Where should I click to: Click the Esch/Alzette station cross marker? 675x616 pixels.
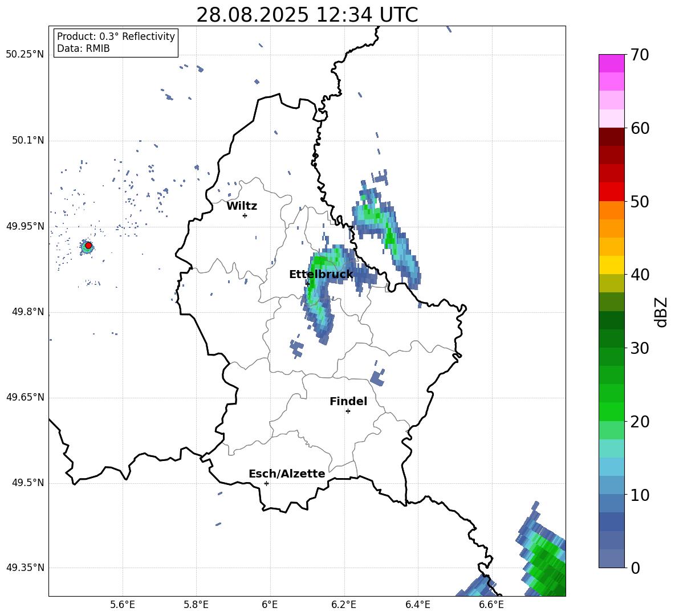[266, 483]
